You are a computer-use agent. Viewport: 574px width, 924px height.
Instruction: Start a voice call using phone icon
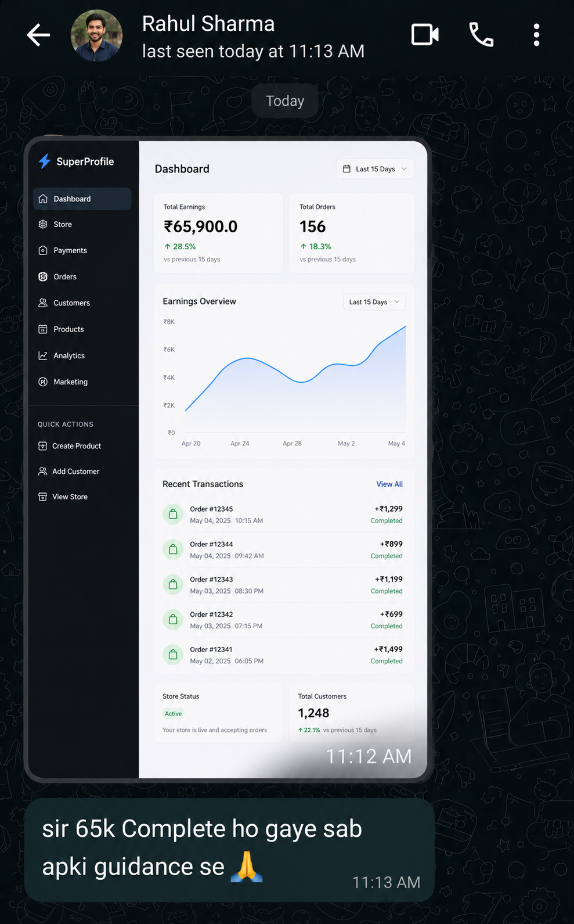pyautogui.click(x=481, y=35)
